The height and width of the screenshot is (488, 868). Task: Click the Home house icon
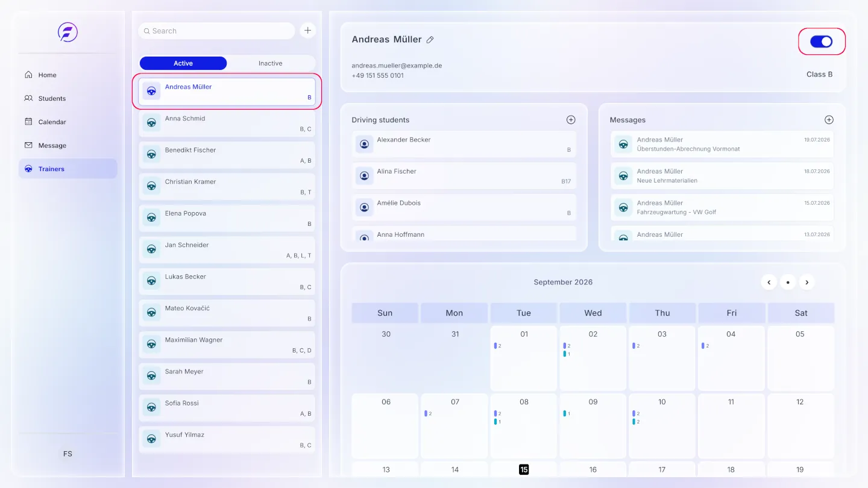click(28, 75)
